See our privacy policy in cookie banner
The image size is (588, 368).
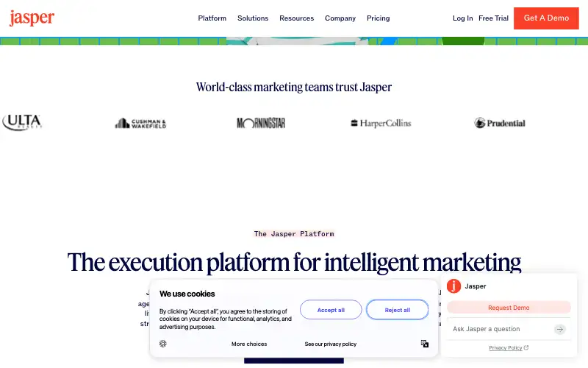(330, 344)
